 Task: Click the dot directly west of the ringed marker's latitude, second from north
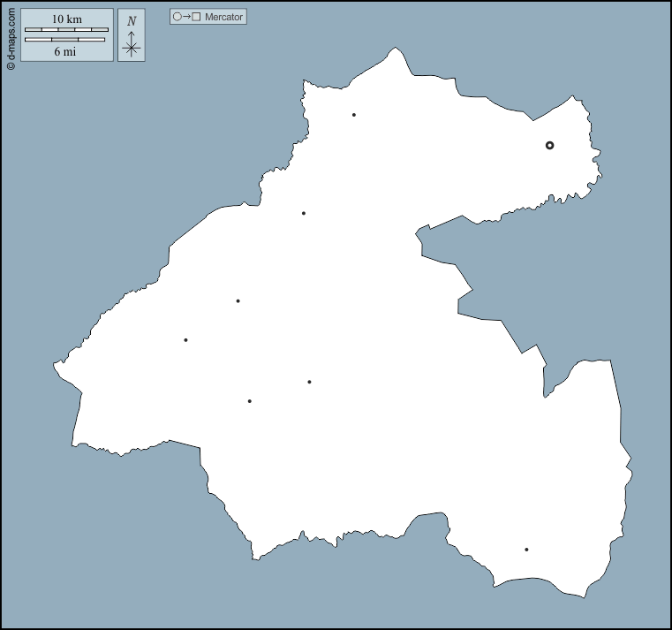[304, 213]
